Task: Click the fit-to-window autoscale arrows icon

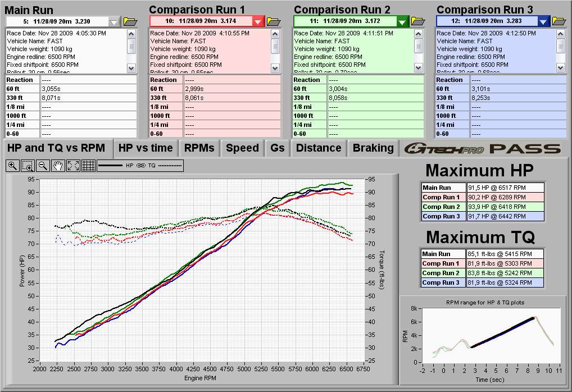Action: coord(73,166)
